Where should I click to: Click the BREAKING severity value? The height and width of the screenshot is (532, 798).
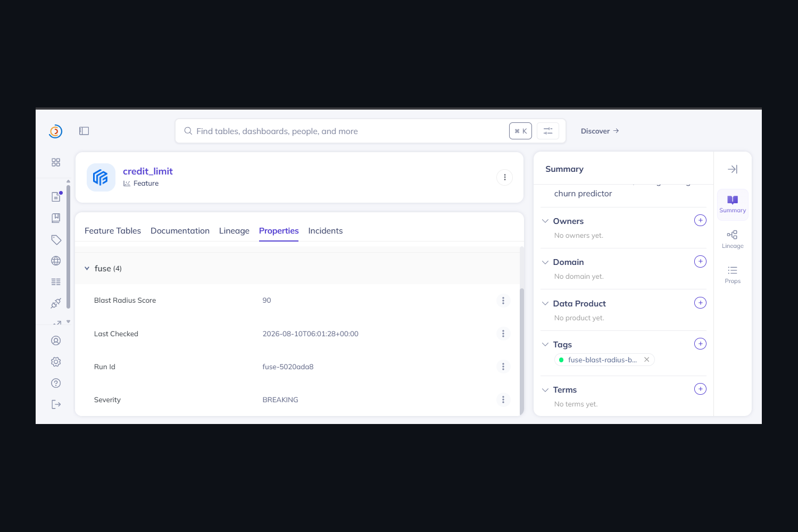(x=280, y=400)
